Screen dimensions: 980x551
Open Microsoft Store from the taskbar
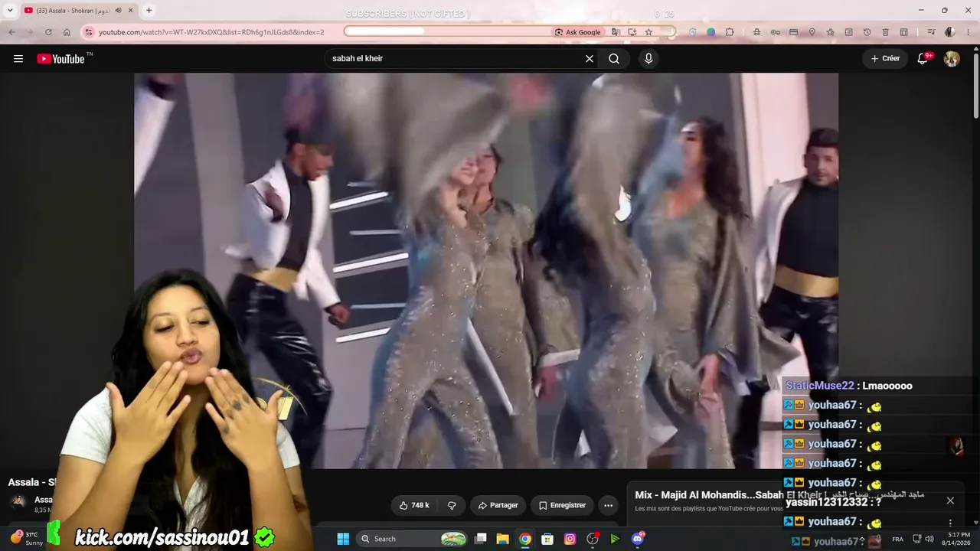coord(547,539)
